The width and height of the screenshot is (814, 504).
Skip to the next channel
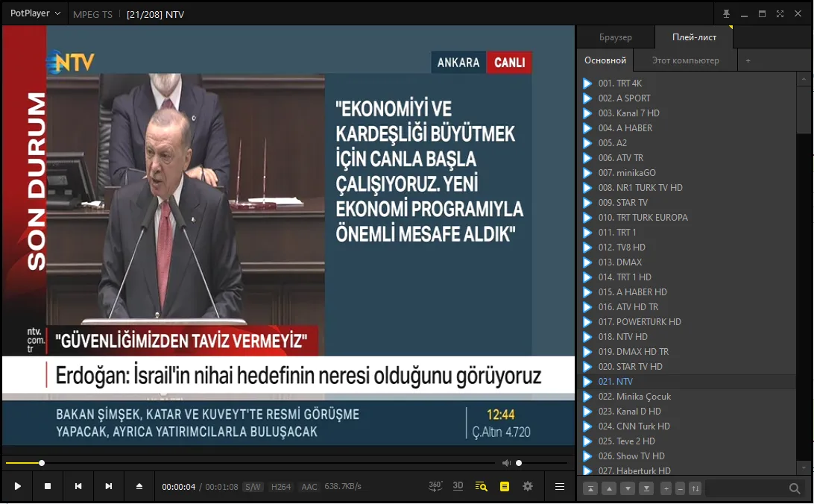tap(109, 486)
